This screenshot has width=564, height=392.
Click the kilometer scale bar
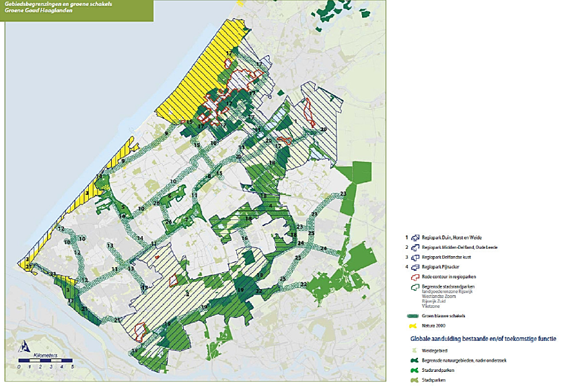pyautogui.click(x=46, y=360)
